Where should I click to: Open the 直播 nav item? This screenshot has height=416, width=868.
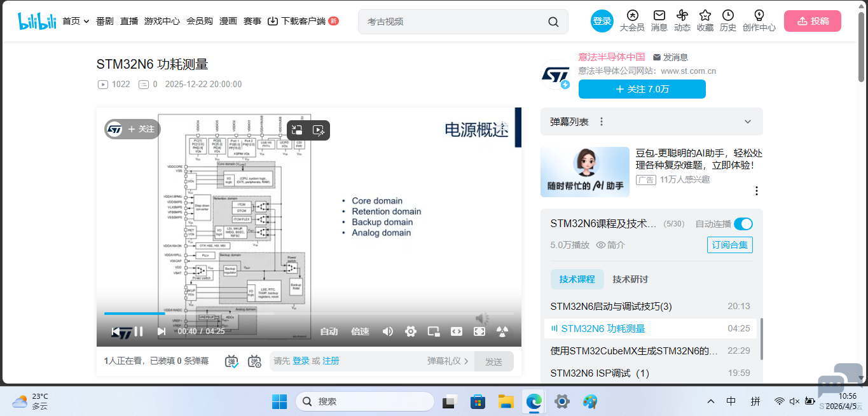129,21
